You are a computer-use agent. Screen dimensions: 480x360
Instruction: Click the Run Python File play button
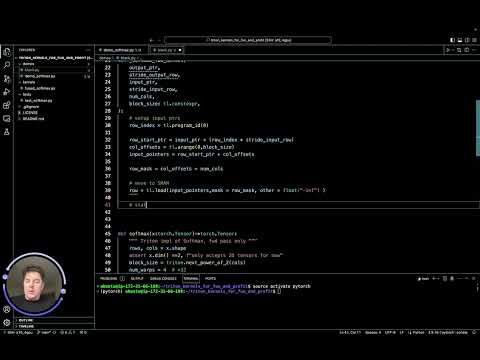click(448, 50)
